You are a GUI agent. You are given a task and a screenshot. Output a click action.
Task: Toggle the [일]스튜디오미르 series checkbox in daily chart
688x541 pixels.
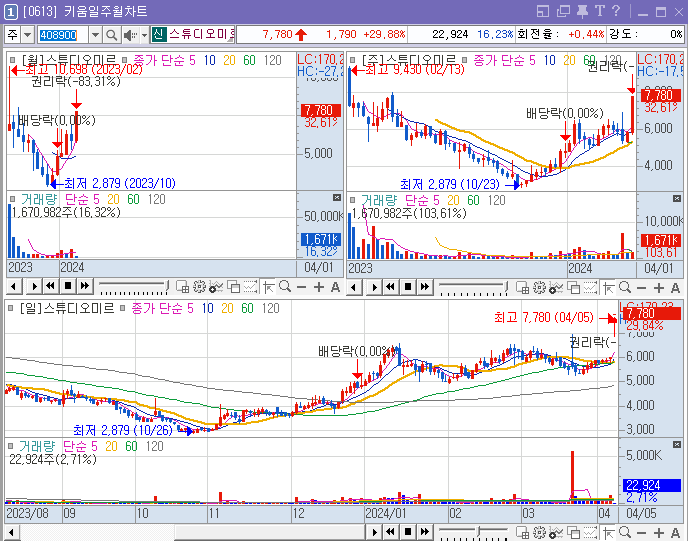point(11,309)
